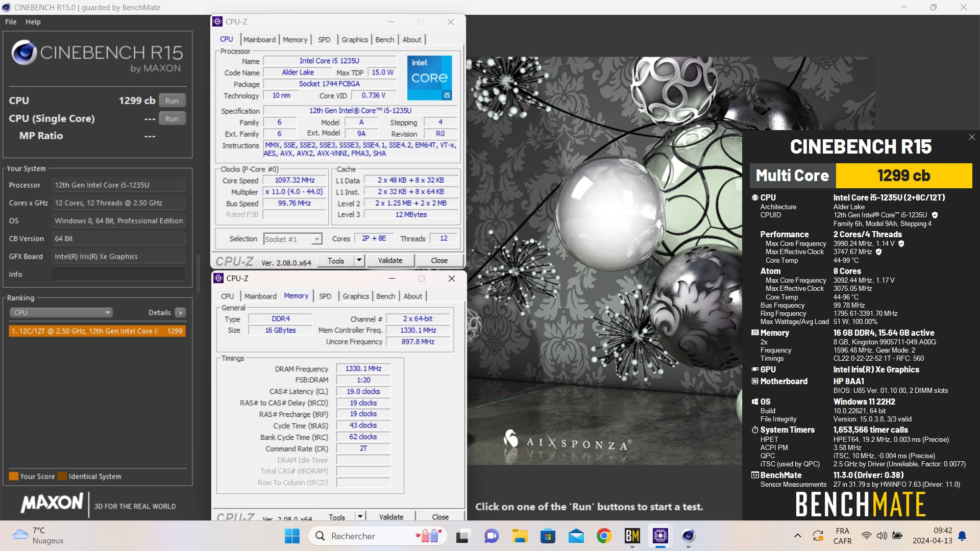Switch to Mainboard tab in upper CPU-Z

point(259,39)
